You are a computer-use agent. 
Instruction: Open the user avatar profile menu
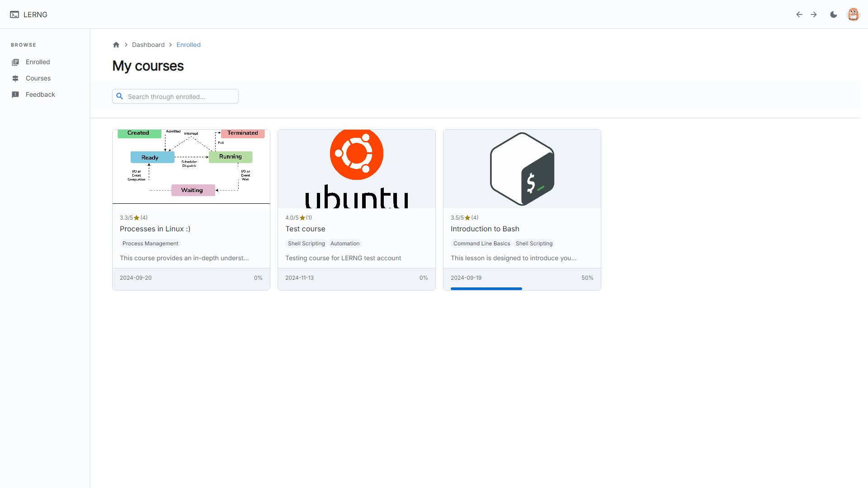coord(853,14)
